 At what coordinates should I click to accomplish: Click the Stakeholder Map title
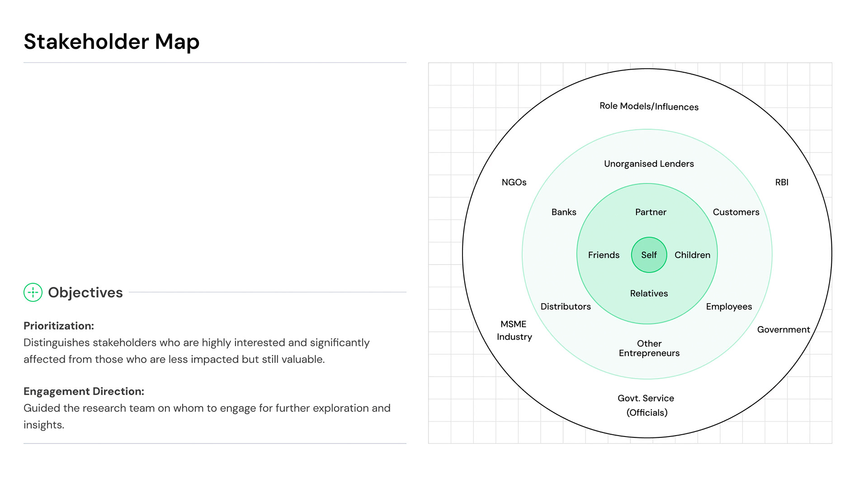[111, 42]
